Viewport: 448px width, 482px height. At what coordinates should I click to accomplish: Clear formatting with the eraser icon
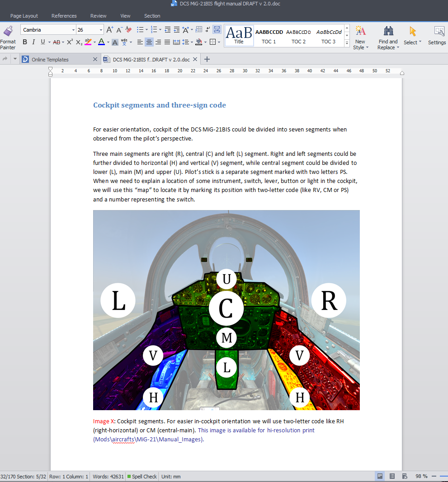[x=128, y=30]
